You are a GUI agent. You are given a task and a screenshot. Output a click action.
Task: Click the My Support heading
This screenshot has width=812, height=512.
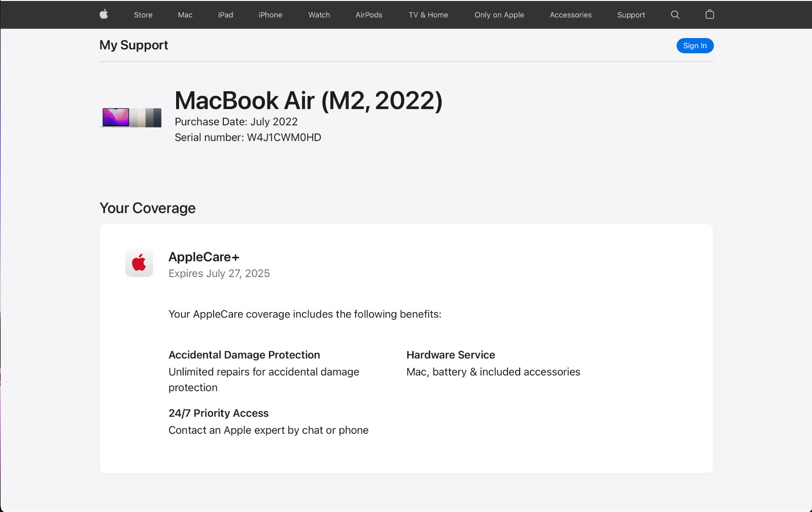coord(134,45)
